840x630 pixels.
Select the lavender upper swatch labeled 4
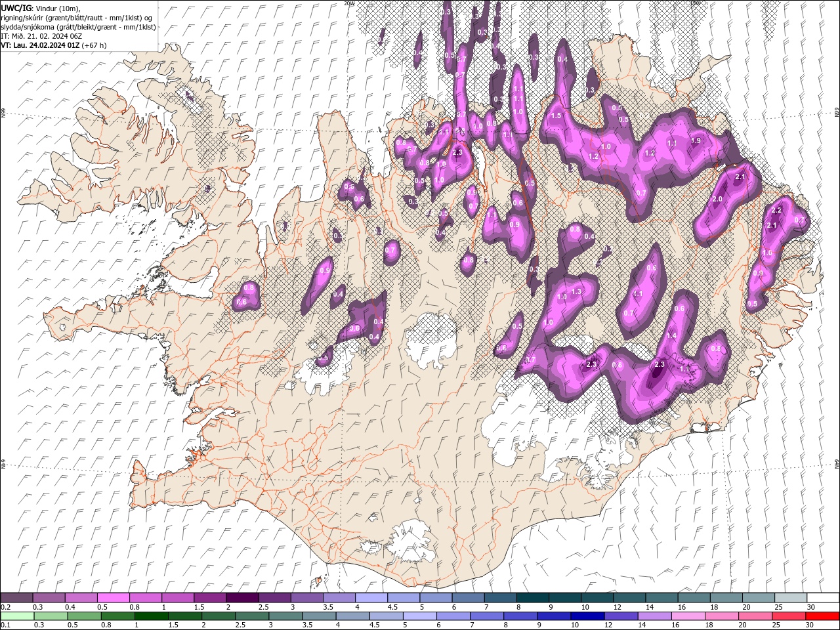(x=371, y=598)
